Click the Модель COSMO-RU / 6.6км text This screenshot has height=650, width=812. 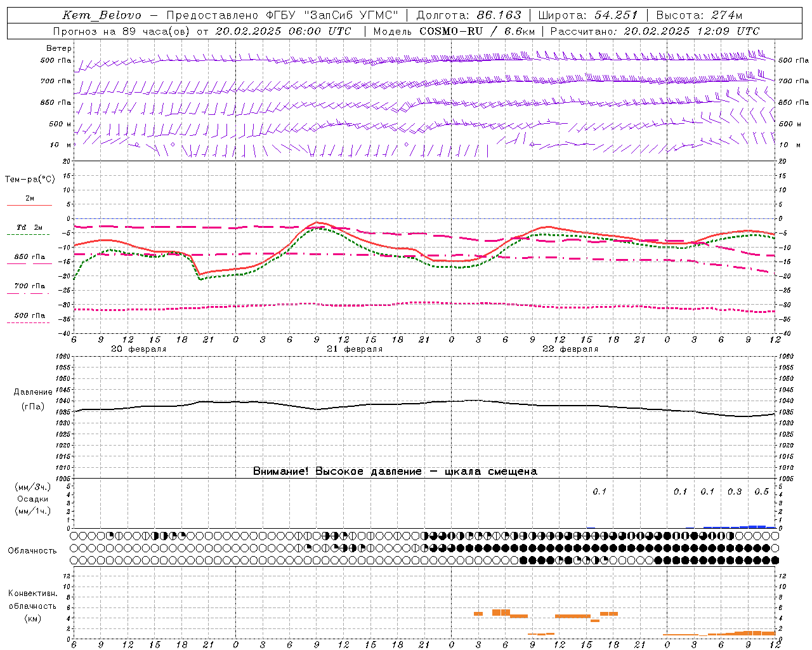click(x=454, y=31)
